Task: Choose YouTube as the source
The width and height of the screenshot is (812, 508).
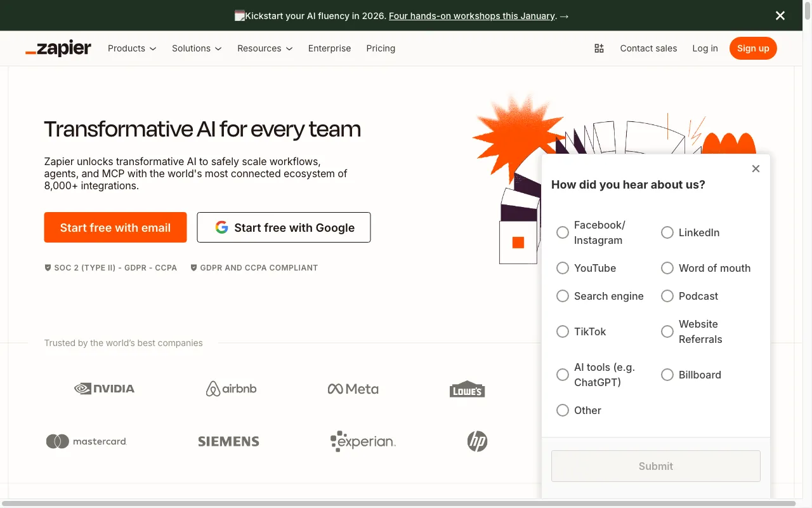Action: point(563,268)
